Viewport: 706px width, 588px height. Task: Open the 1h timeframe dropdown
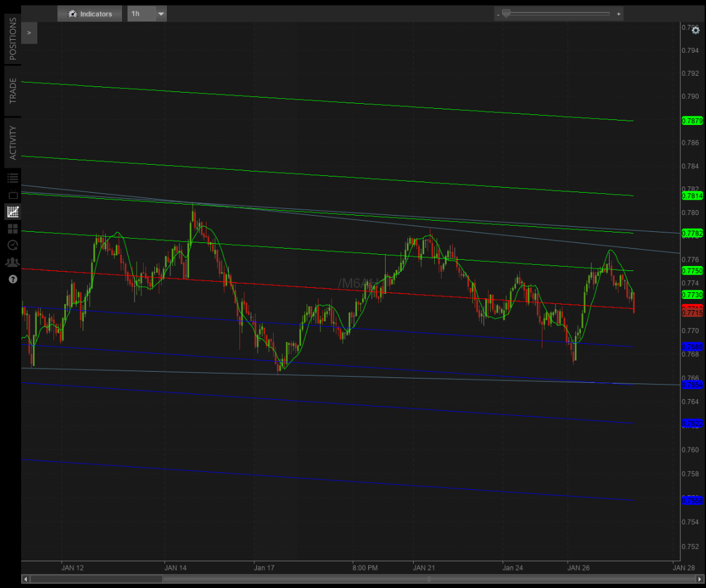tap(147, 14)
